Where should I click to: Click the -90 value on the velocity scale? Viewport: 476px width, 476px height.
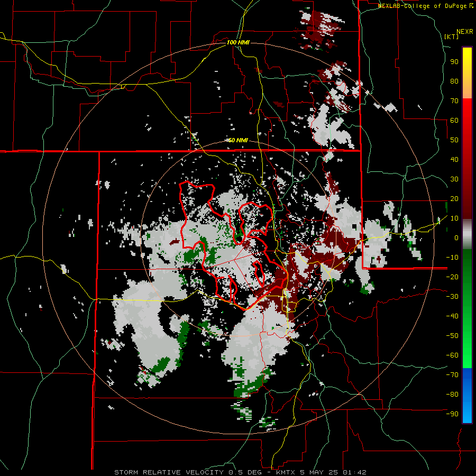coord(452,414)
